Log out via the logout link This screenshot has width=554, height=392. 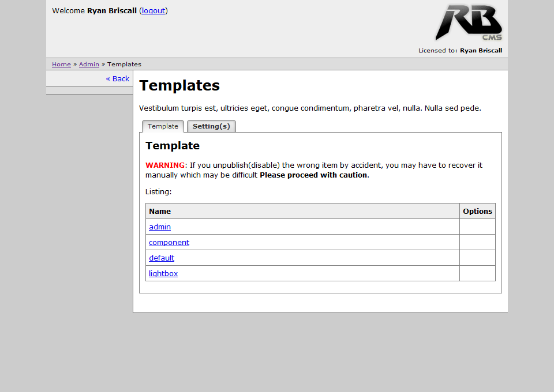click(x=154, y=10)
